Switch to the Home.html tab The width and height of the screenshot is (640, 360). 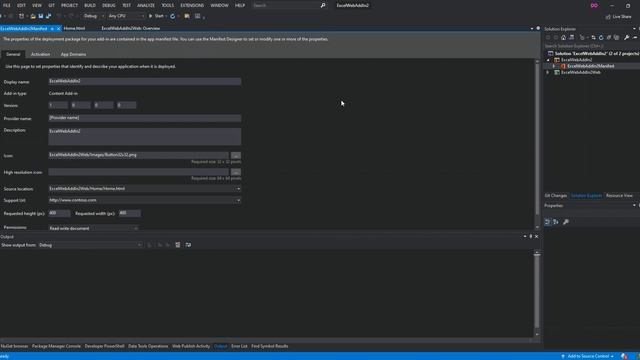(x=74, y=28)
